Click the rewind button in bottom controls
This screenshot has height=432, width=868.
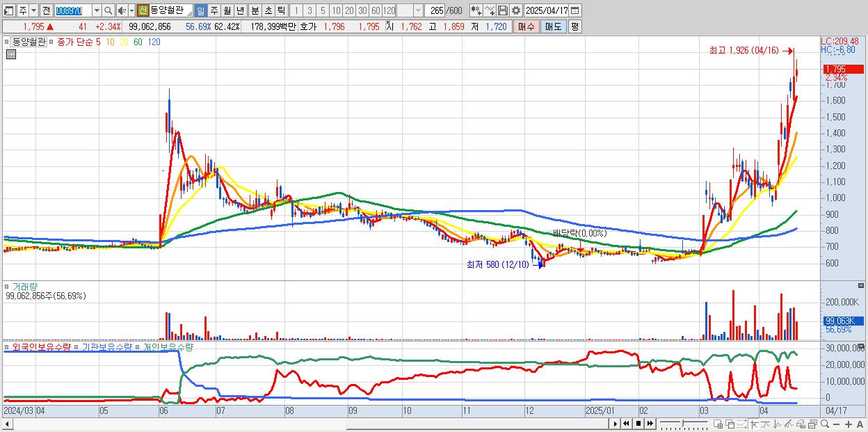(626, 424)
